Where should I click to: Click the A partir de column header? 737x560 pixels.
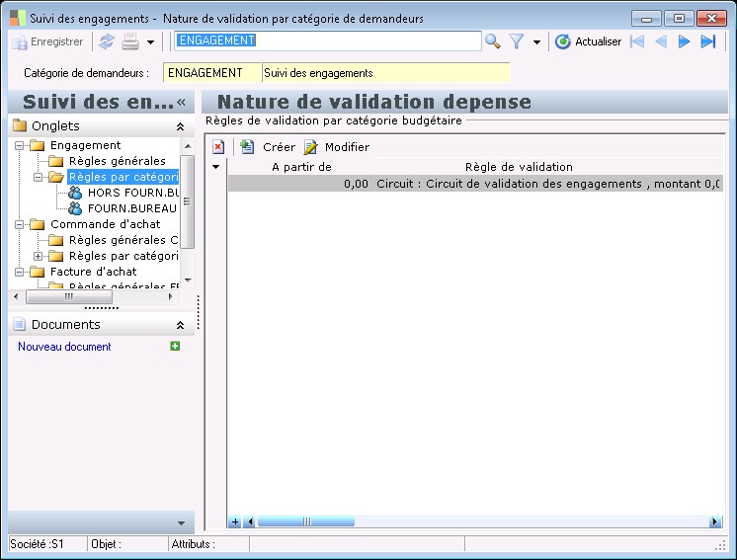301,167
